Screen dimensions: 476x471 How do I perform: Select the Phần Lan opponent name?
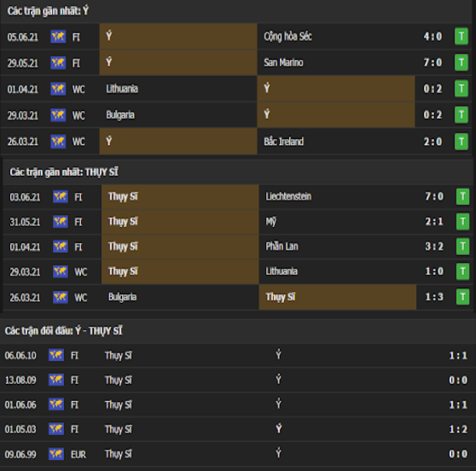click(282, 247)
